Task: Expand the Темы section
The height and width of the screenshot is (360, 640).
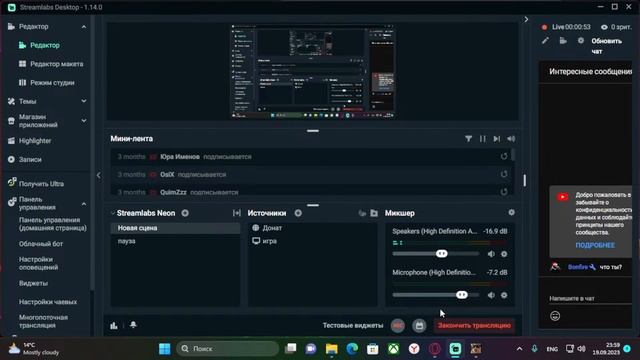Action: click(x=84, y=101)
